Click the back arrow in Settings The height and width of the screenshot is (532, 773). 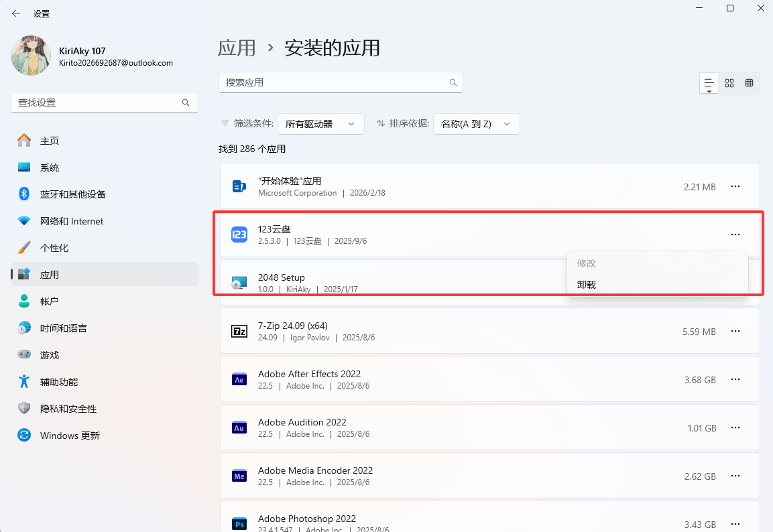[16, 13]
